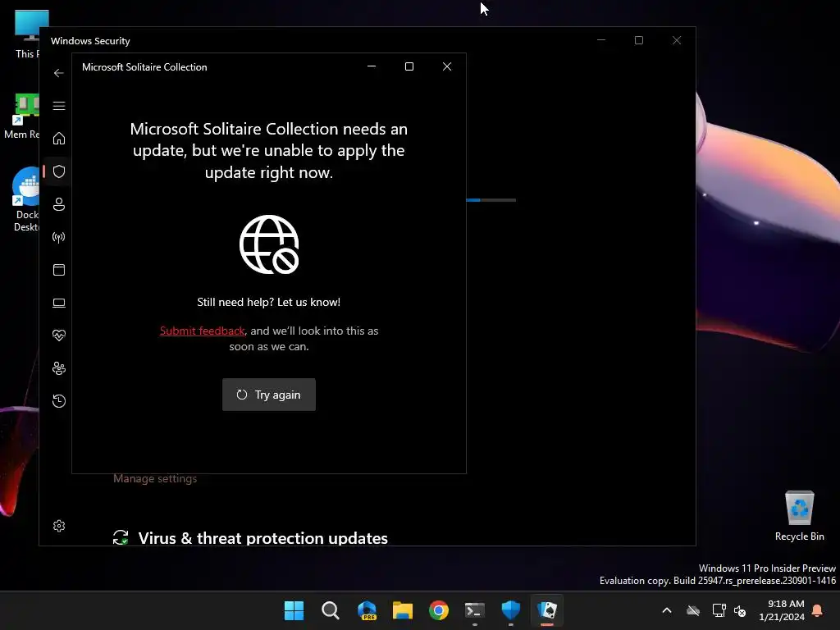The width and height of the screenshot is (840, 630).
Task: Select the Recycle Bin desktop icon
Action: point(799,515)
